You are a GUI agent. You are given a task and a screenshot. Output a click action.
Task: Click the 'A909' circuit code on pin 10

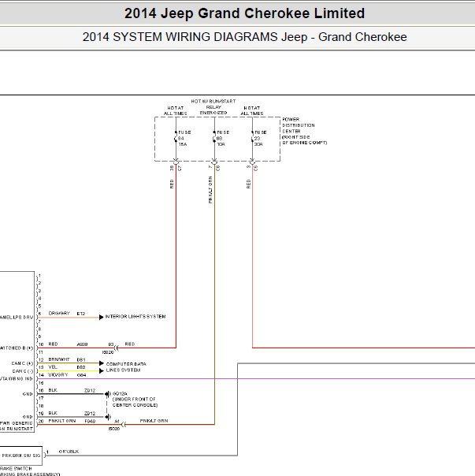tap(82, 344)
